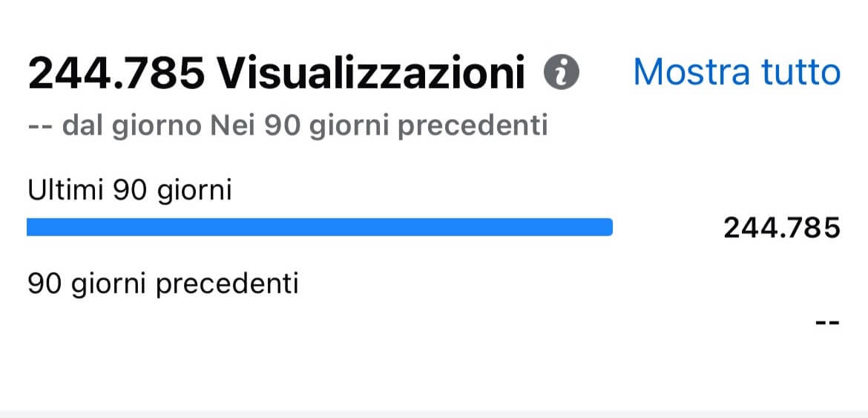Click the left start of the blue bar
This screenshot has width=868, height=418.
point(32,227)
